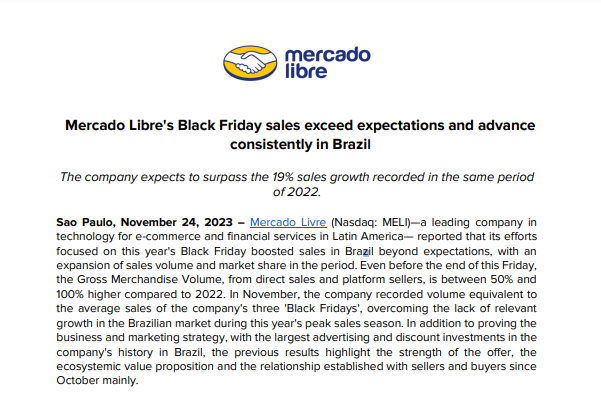
Task: Click 'consistently in Brazil' in the headline
Action: point(300,145)
